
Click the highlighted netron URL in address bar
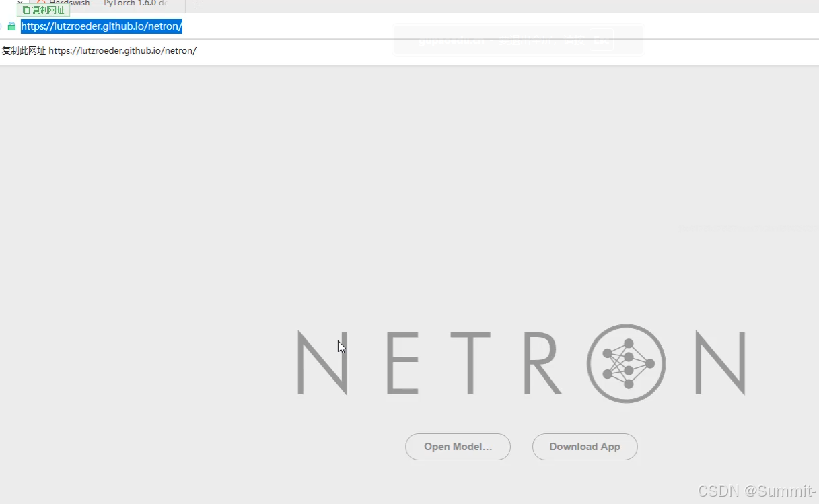pos(102,26)
